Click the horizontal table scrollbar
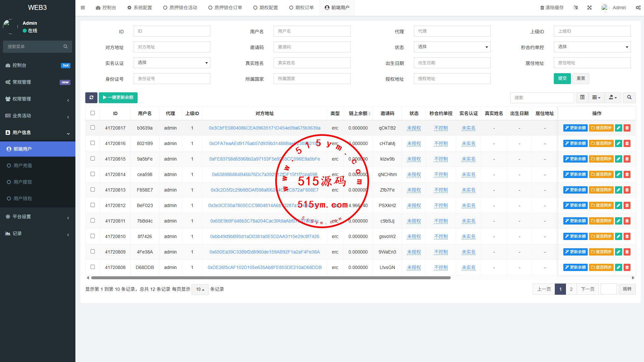This screenshot has height=362, width=644. click(x=271, y=278)
